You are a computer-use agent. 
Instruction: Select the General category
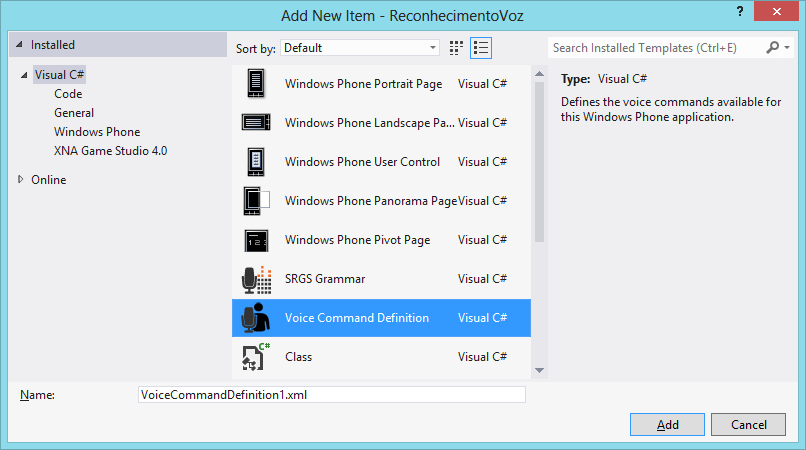pyautogui.click(x=74, y=113)
